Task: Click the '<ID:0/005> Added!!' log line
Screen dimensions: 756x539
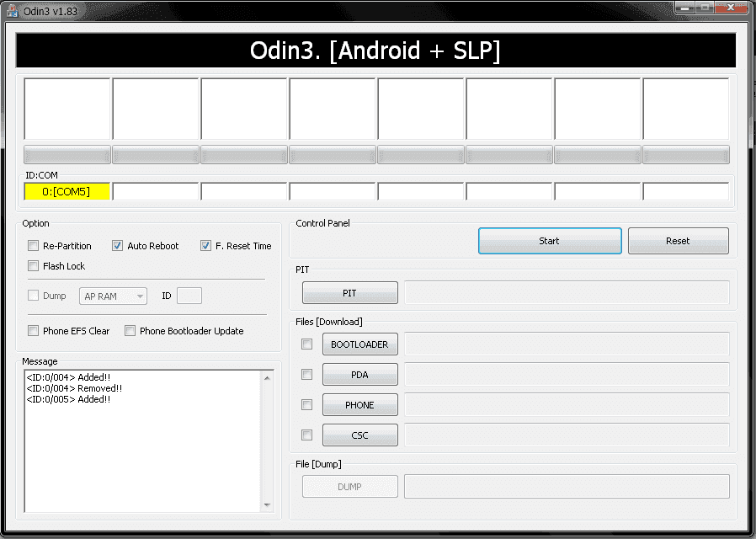Action: pos(68,399)
